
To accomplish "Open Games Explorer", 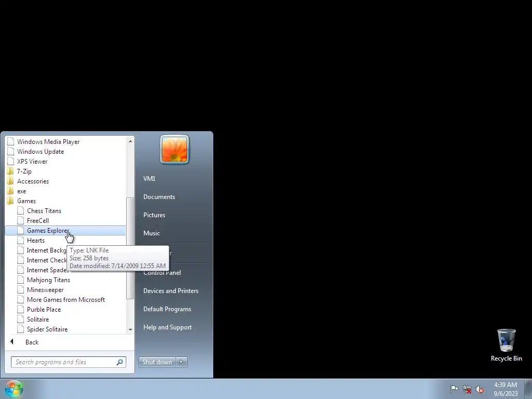I will click(65, 230).
